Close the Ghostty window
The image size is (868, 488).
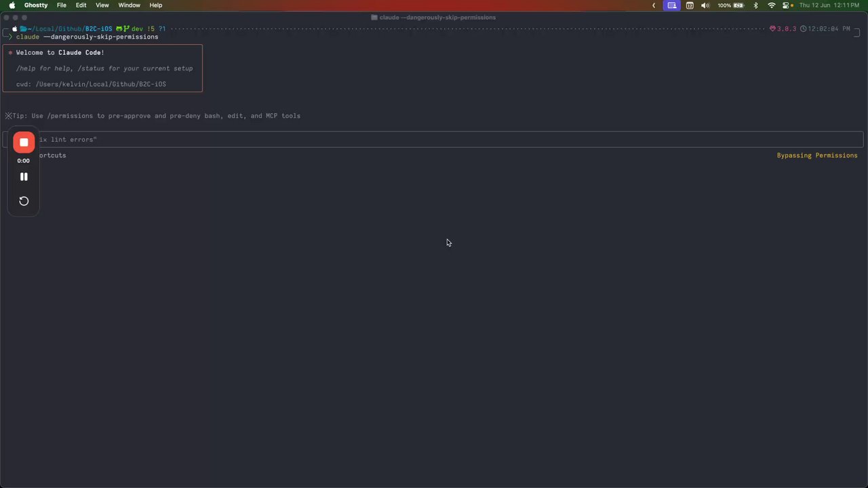click(x=7, y=18)
